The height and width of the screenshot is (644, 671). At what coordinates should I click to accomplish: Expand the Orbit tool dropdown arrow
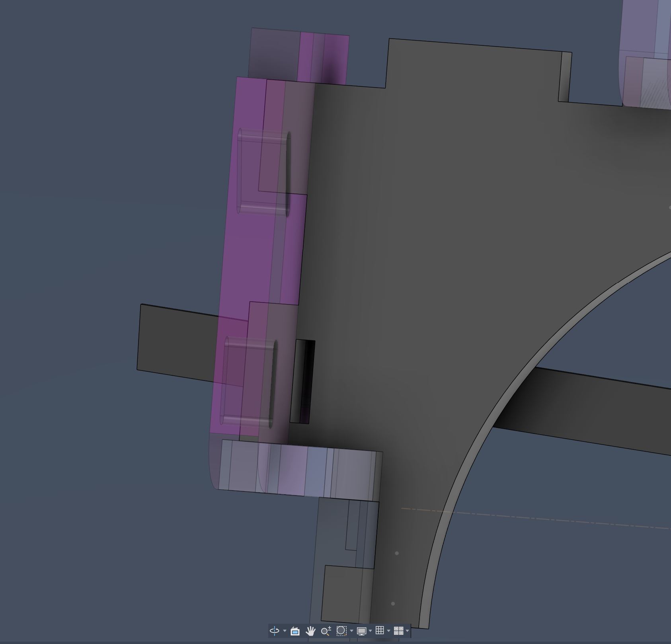coord(285,631)
